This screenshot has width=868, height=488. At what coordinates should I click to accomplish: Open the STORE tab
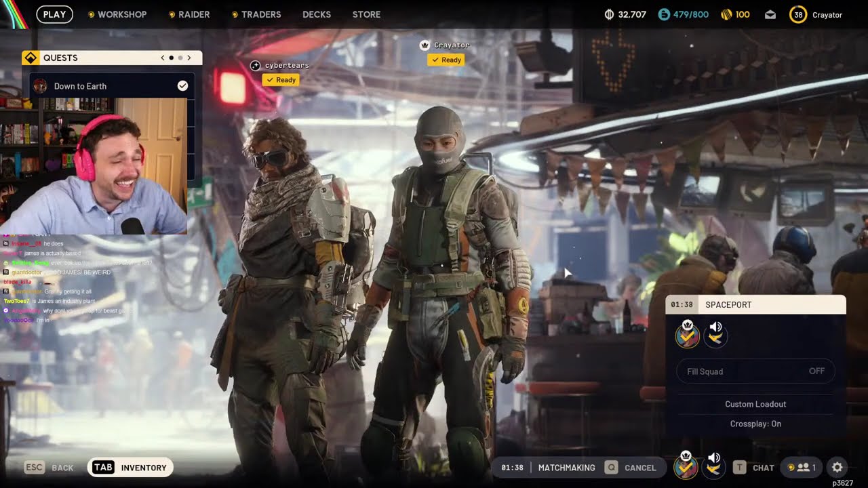[x=366, y=14]
